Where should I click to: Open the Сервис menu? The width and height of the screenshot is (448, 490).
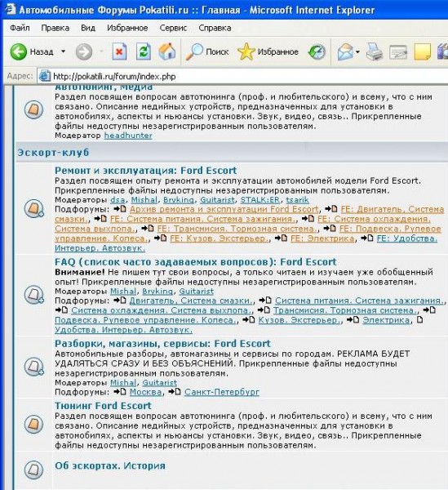click(x=173, y=28)
